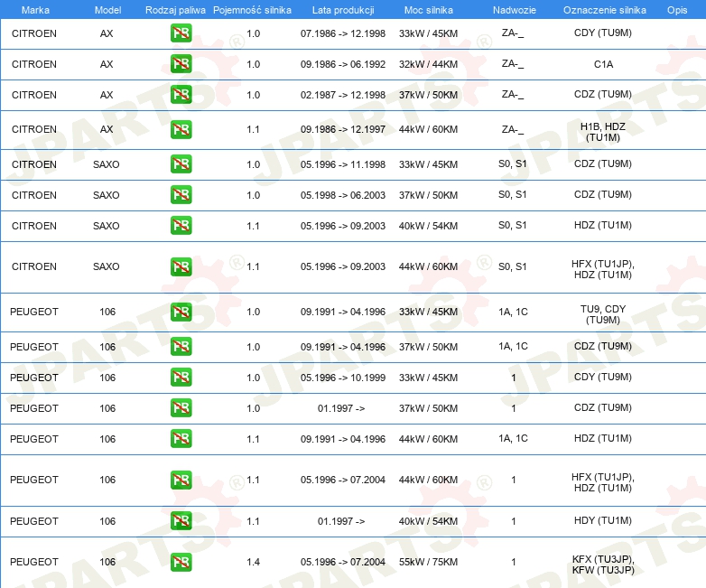
Task: Click 1A, 1C body code in the TU9, CDY row
Action: [514, 312]
